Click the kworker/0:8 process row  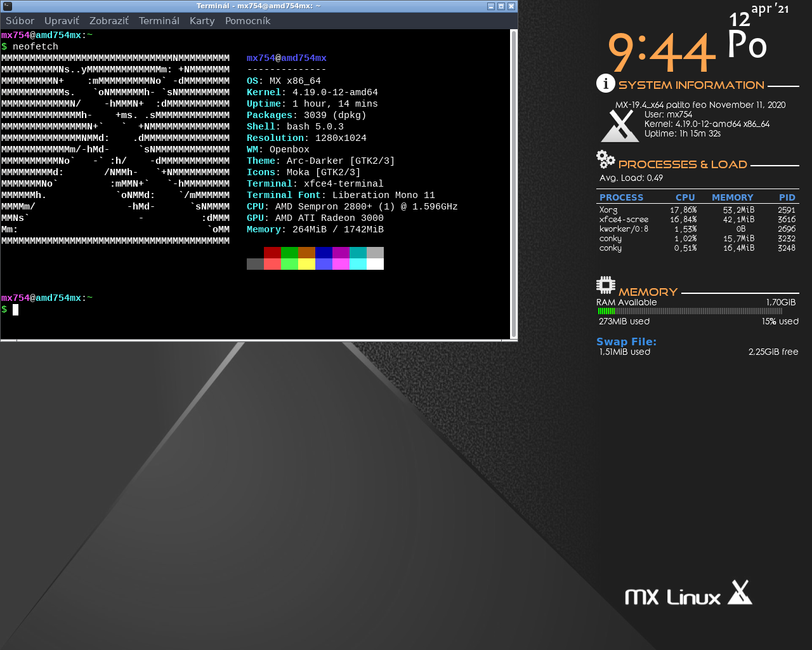coord(697,229)
